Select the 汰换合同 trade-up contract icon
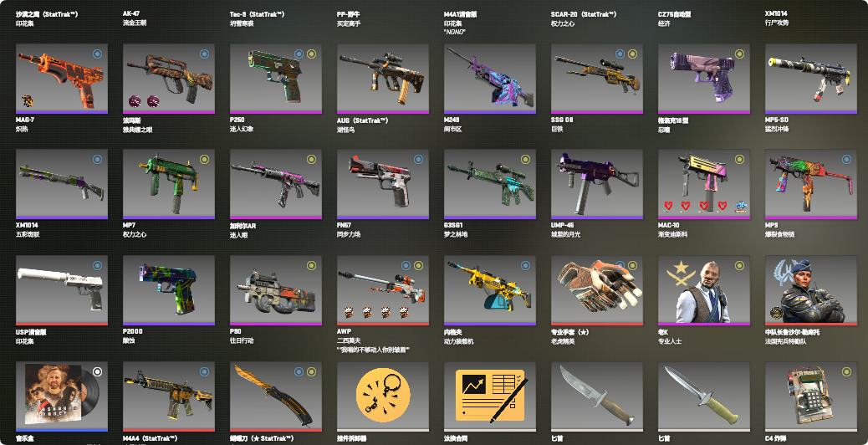The image size is (868, 445). [x=489, y=396]
